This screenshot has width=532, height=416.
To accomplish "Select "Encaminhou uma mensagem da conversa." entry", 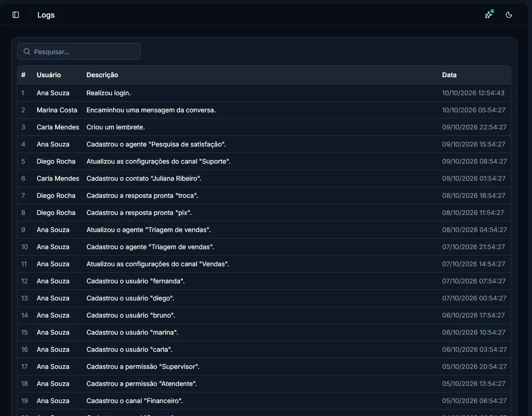I will tap(151, 110).
